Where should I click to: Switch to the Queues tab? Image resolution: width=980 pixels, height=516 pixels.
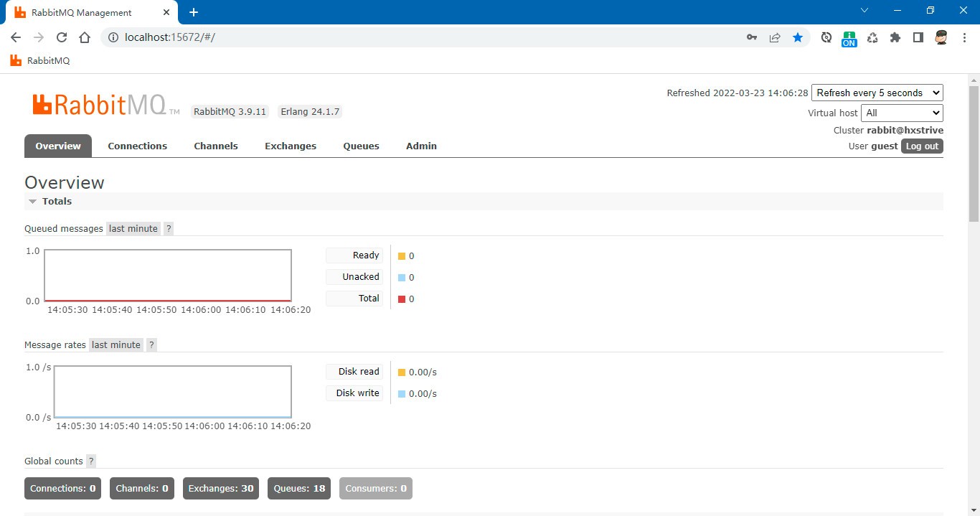(361, 146)
